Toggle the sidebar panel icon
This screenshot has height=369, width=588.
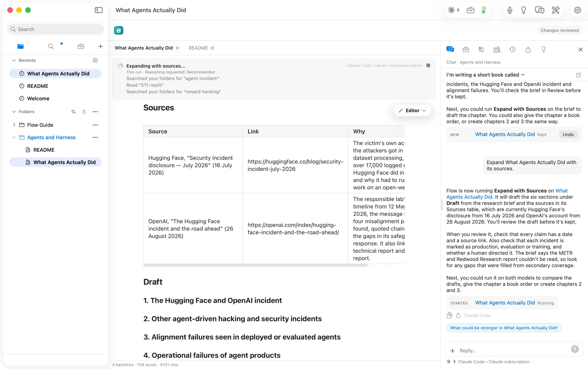coord(98,10)
